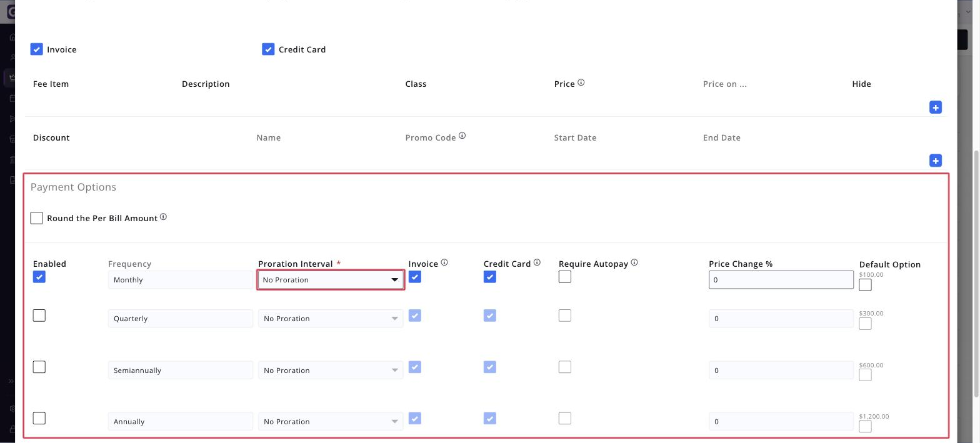Open the Semiannually Proration Interval dropdown
This screenshot has width=980, height=443.
(x=331, y=370)
